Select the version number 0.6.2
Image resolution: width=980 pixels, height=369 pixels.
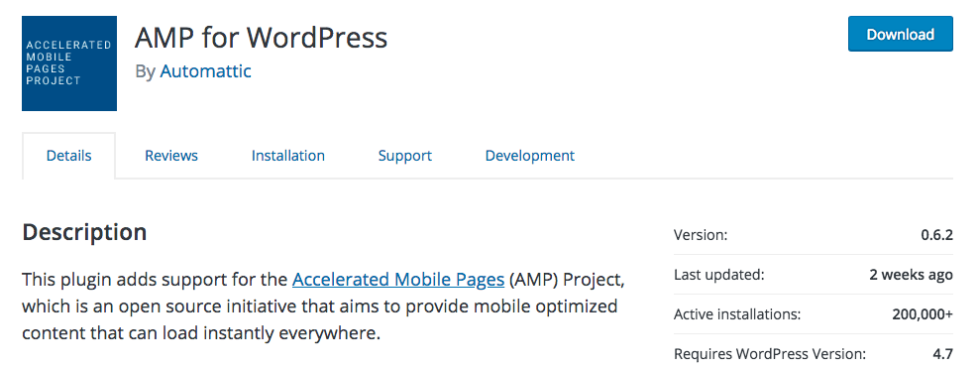(x=936, y=235)
